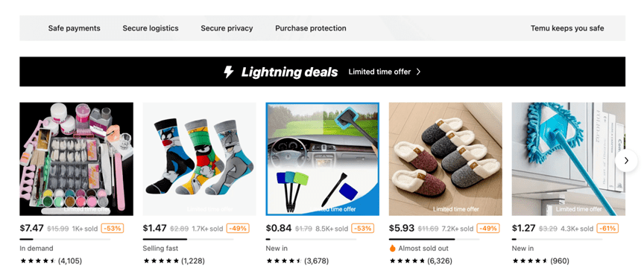This screenshot has width=644, height=277.
Task: Click the lightning bolt icon in banner
Action: coord(228,71)
